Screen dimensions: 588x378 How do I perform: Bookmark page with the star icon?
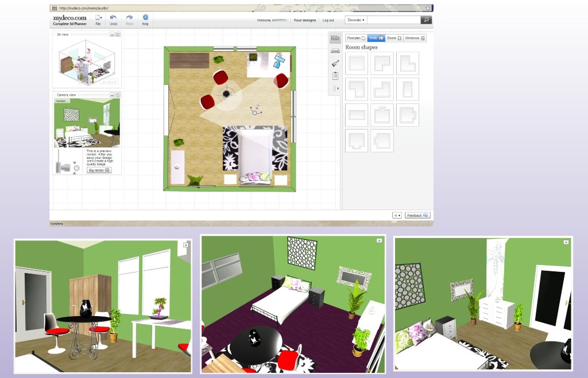428,8
